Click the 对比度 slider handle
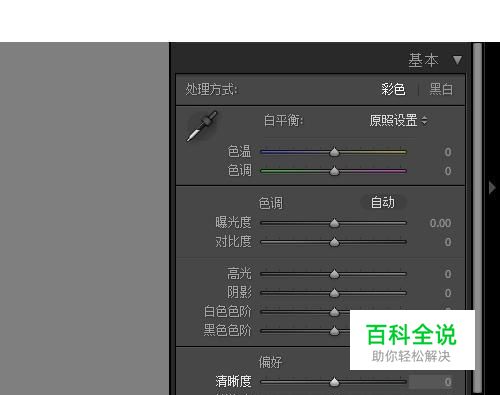Image resolution: width=500 pixels, height=395 pixels. click(x=334, y=242)
